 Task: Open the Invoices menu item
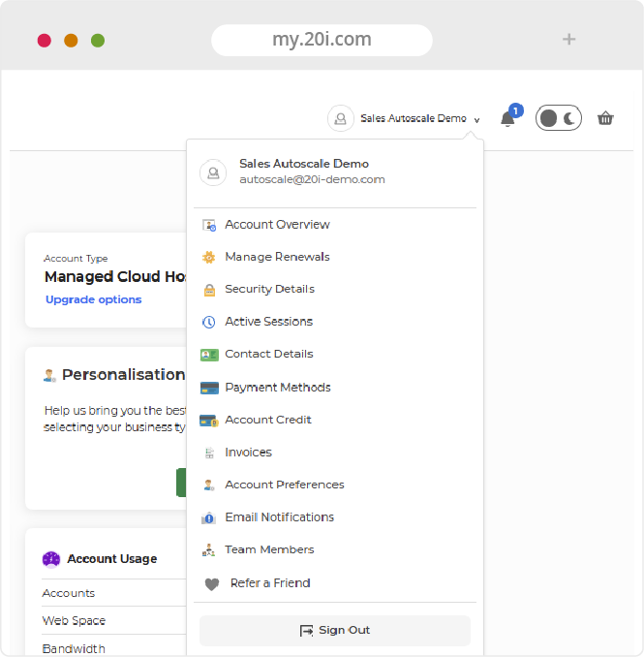(248, 453)
